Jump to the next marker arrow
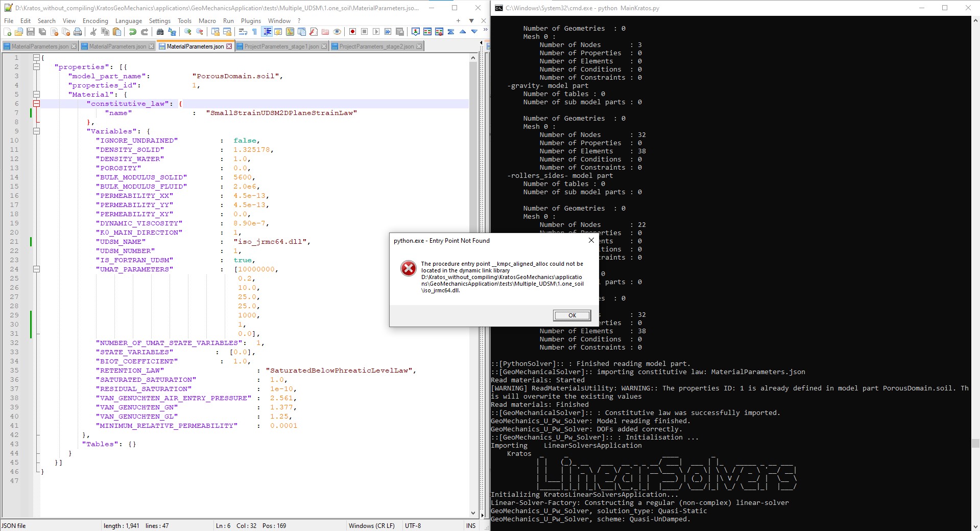 [474, 32]
